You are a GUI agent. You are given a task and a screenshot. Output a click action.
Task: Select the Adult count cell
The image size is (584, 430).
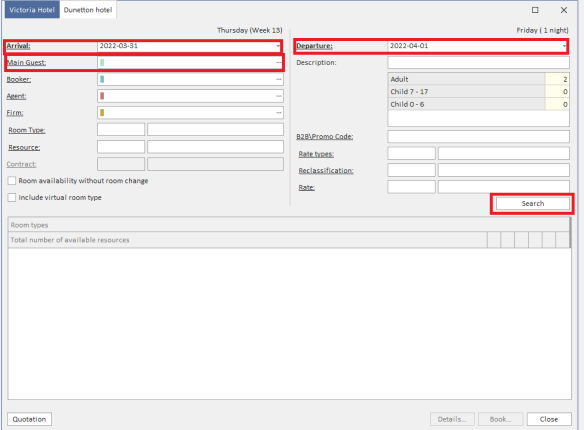(557, 79)
